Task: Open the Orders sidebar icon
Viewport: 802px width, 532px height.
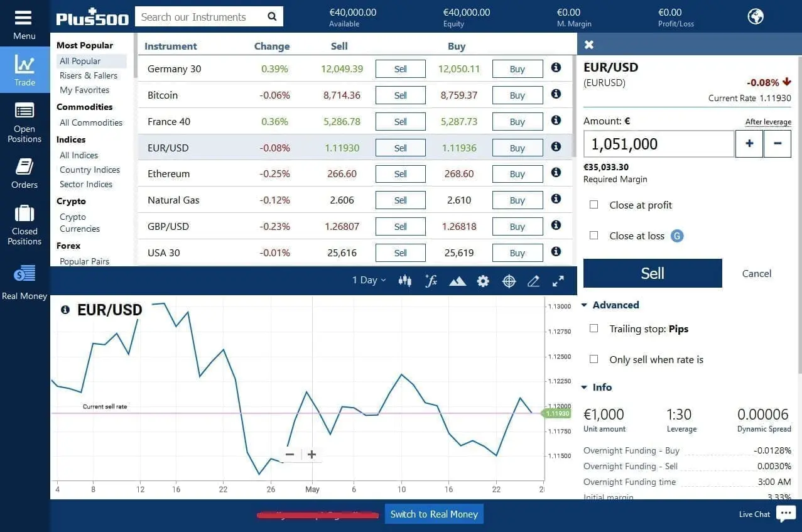Action: 24,166
